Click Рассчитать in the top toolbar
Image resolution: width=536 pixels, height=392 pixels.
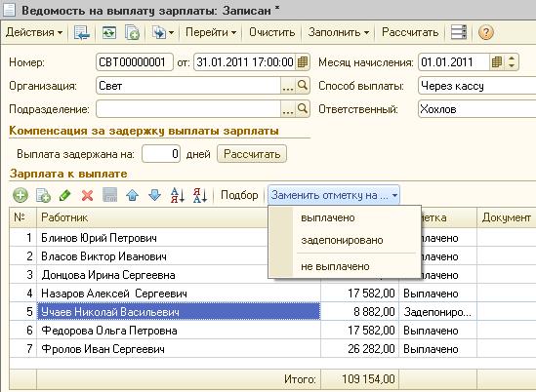(x=410, y=32)
